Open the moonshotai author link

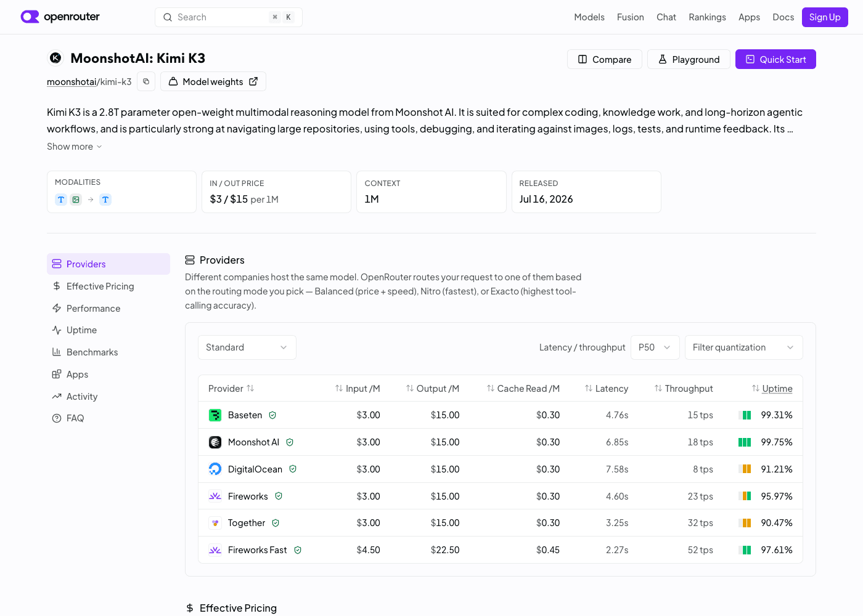coord(72,82)
